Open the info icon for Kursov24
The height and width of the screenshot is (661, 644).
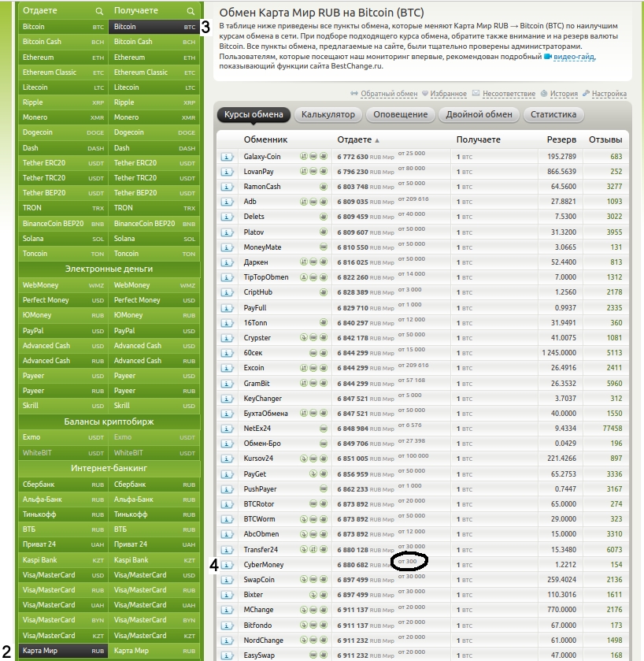click(227, 459)
